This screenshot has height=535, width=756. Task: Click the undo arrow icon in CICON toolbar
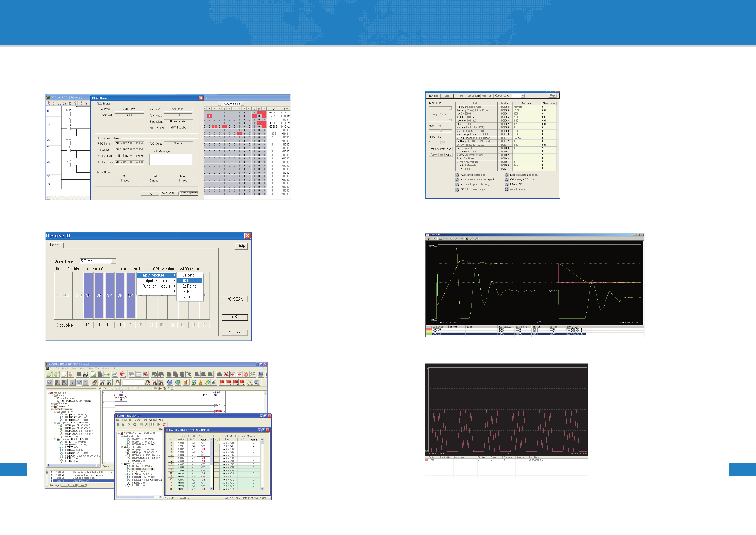(x=154, y=374)
